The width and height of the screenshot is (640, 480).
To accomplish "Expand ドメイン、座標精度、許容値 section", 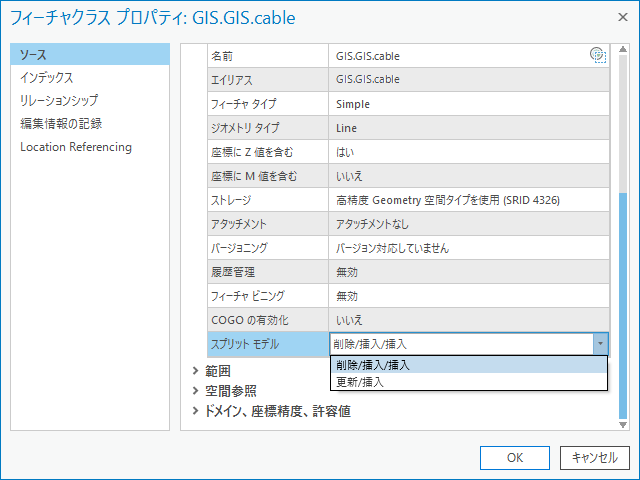I will (x=196, y=411).
